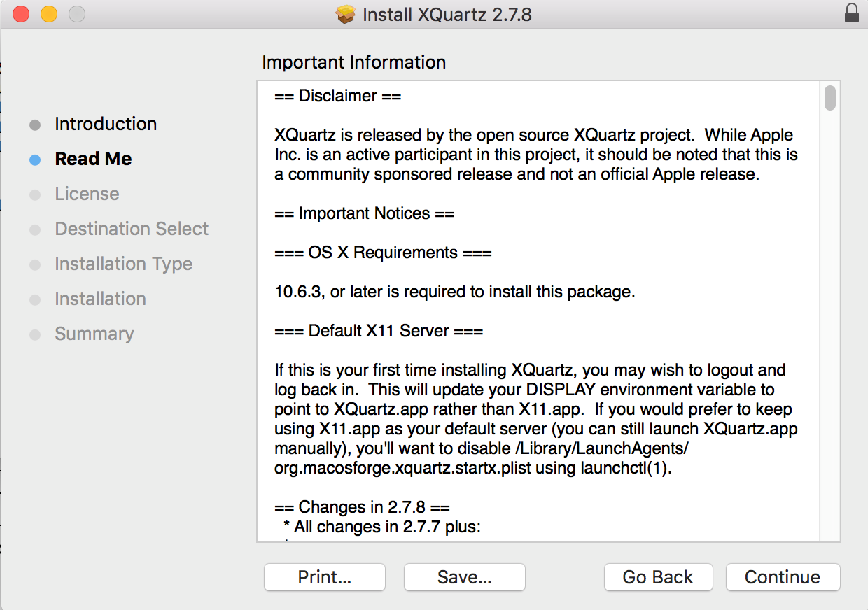Click the Installation Type step label
This screenshot has height=610, width=868.
(123, 264)
